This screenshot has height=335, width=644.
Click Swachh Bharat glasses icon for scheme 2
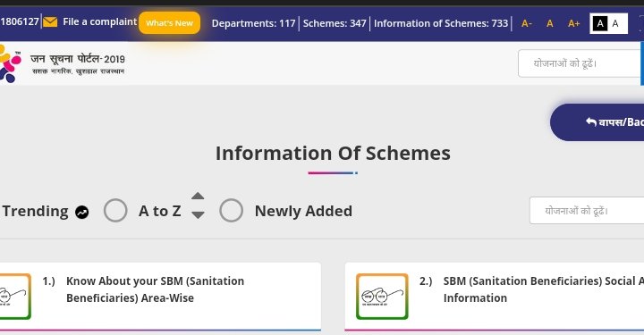click(382, 296)
